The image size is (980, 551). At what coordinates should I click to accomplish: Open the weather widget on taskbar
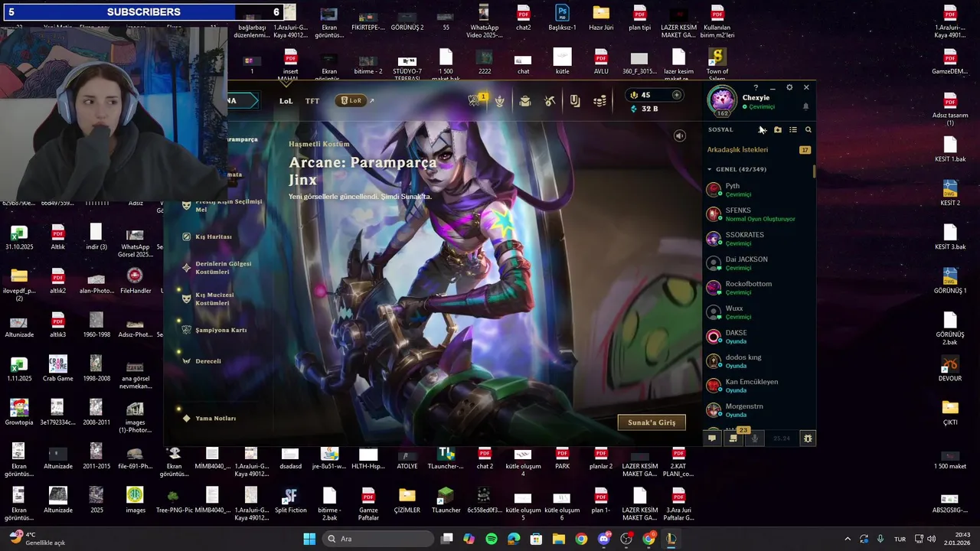(37, 539)
